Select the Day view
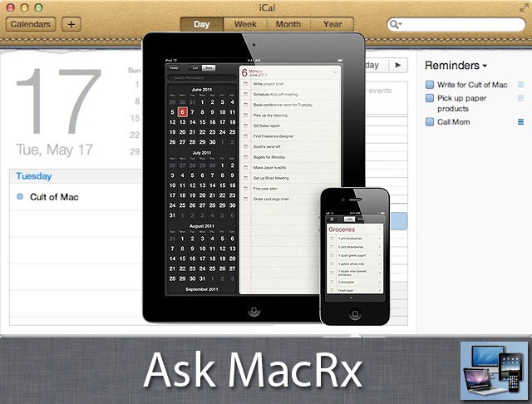532x404 pixels. tap(201, 24)
